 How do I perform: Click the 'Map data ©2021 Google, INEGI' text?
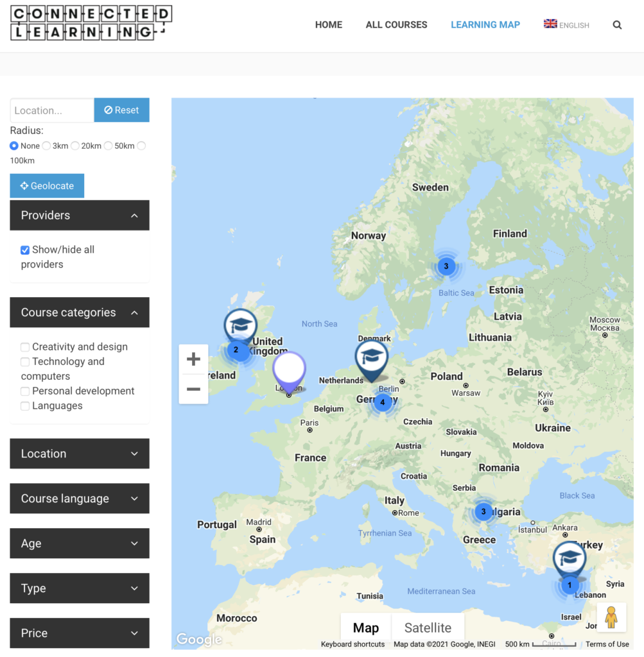444,644
